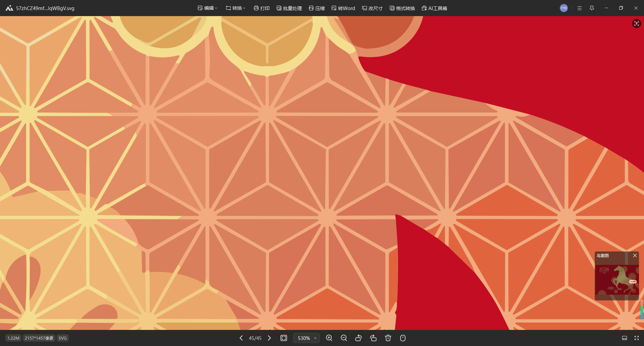Expand the 编辑 edit dropdown menu
644x346 pixels.
click(x=208, y=8)
